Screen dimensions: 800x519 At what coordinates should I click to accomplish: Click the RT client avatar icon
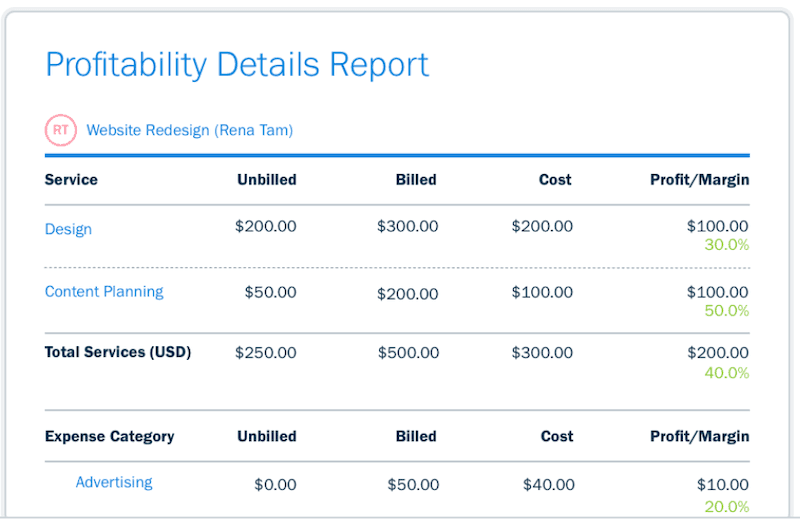tap(61, 130)
